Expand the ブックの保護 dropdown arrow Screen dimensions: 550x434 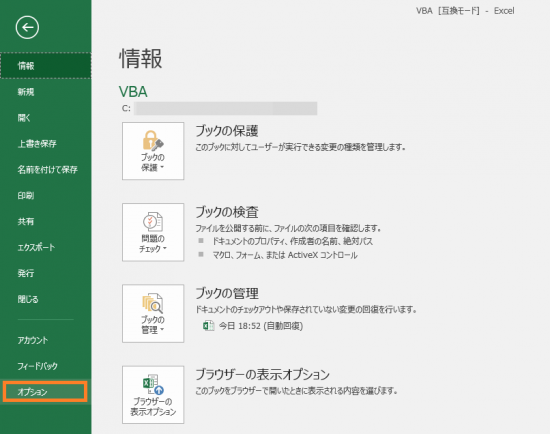click(162, 167)
